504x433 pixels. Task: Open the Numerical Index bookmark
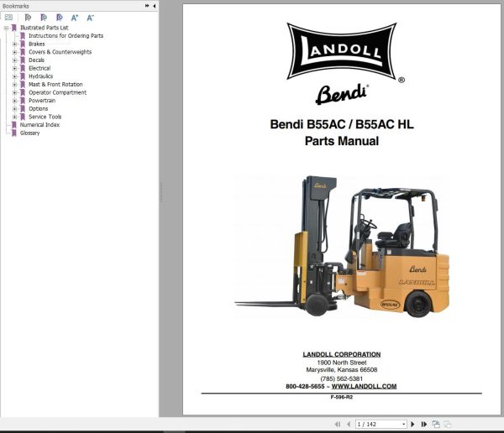[x=39, y=125]
